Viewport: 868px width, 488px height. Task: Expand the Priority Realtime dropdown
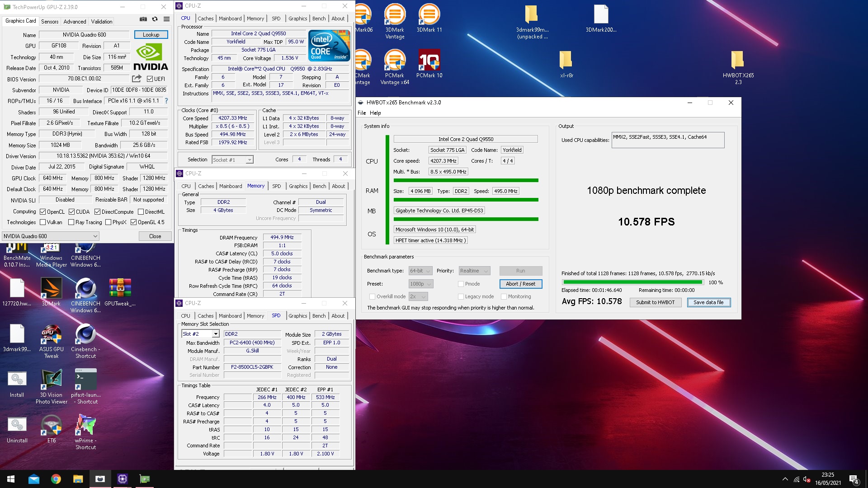[x=474, y=271]
